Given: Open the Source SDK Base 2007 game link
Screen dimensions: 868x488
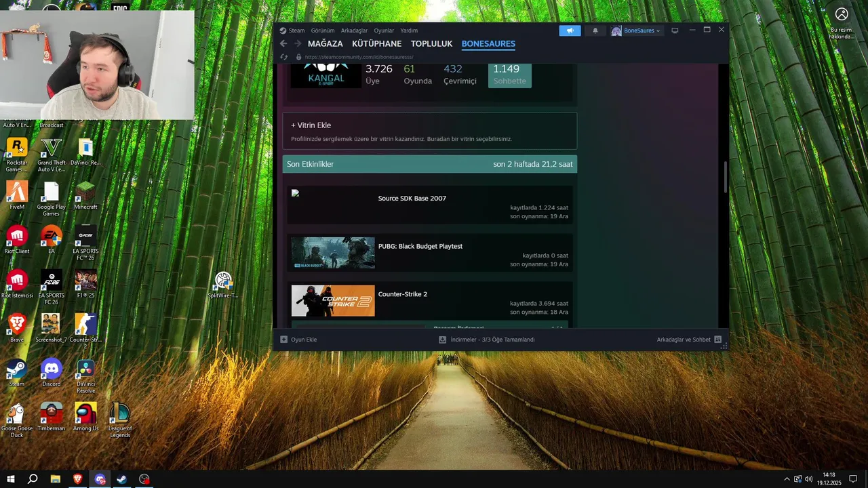Looking at the screenshot, I should pyautogui.click(x=412, y=199).
